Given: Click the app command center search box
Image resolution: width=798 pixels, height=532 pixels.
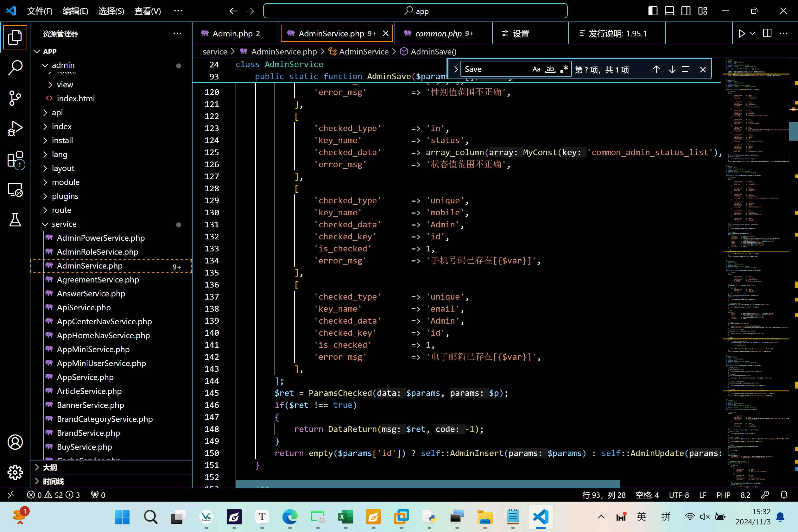Looking at the screenshot, I should point(415,11).
